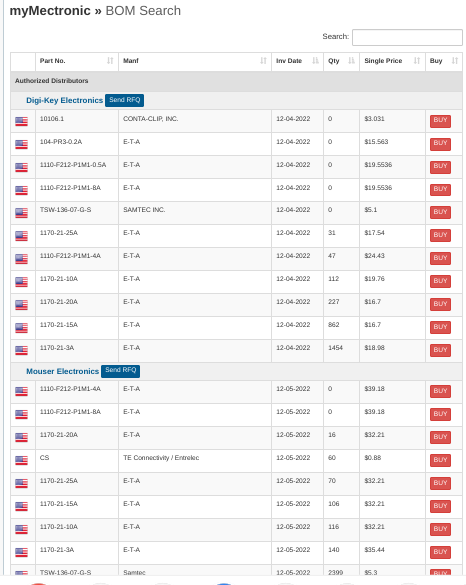466x585 pixels.
Task: Click the flag icon in the qty 70 row
Action: pos(21,484)
